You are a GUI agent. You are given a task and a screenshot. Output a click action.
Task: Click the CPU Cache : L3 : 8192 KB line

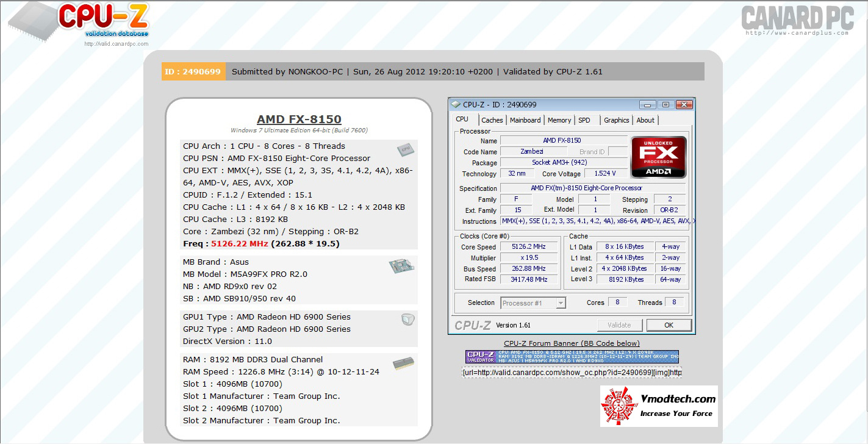pos(235,220)
